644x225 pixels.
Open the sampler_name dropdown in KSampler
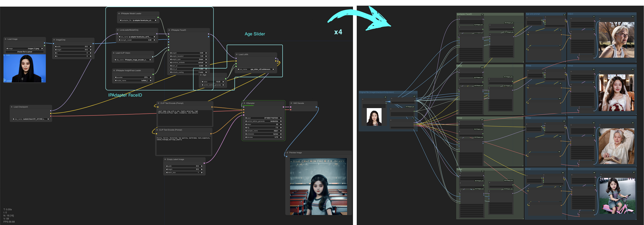click(x=263, y=131)
